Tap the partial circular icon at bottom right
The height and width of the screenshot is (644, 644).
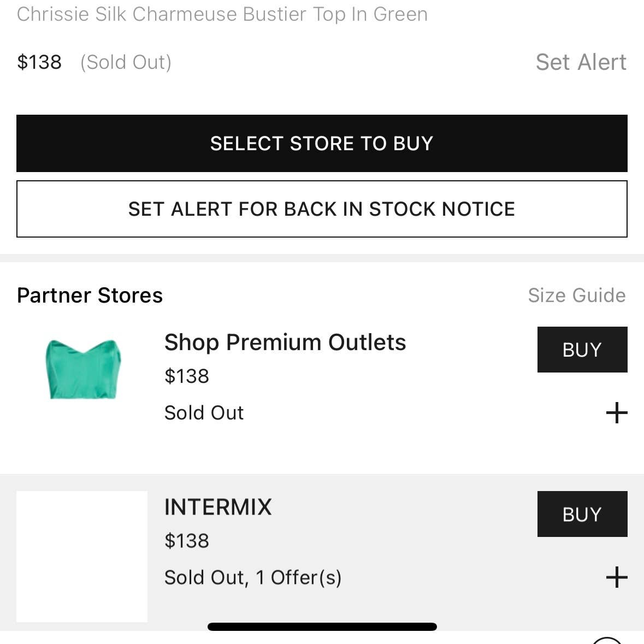click(607, 640)
